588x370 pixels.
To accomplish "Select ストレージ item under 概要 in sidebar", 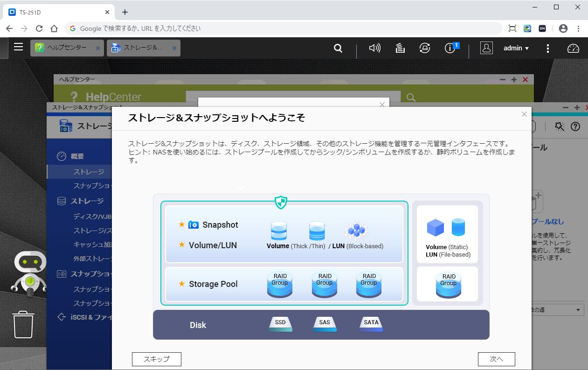I will coord(89,172).
